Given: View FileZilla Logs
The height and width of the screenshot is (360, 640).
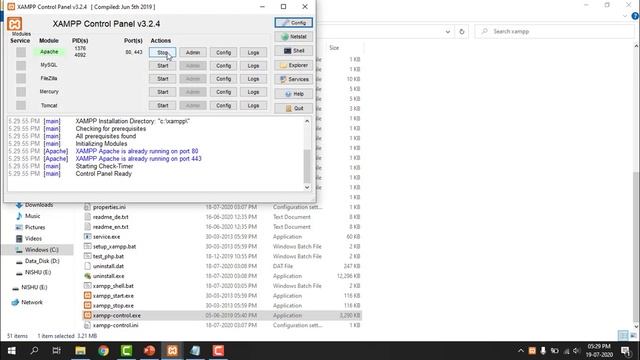Looking at the screenshot, I should click(x=253, y=79).
